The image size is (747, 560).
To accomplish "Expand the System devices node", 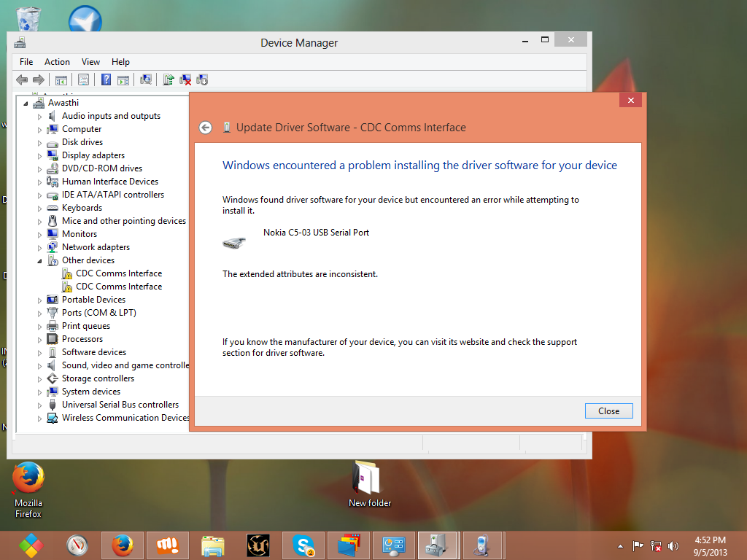I will pos(39,392).
